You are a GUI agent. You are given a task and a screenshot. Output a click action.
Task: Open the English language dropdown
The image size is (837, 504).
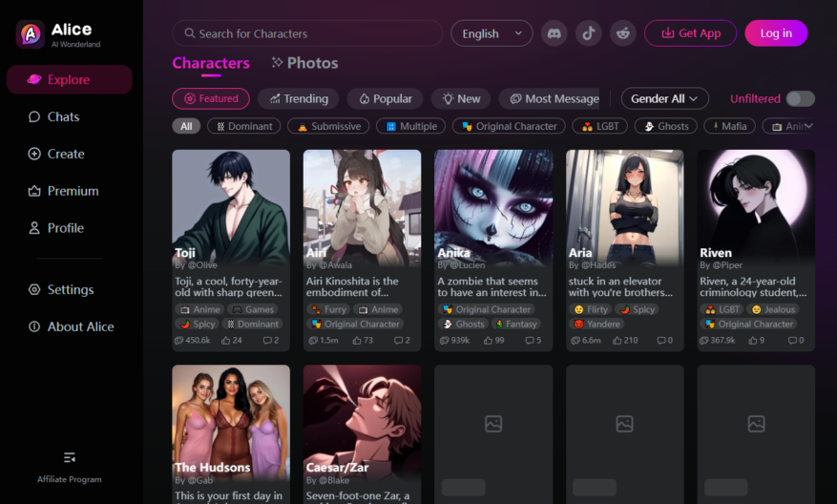(x=492, y=33)
